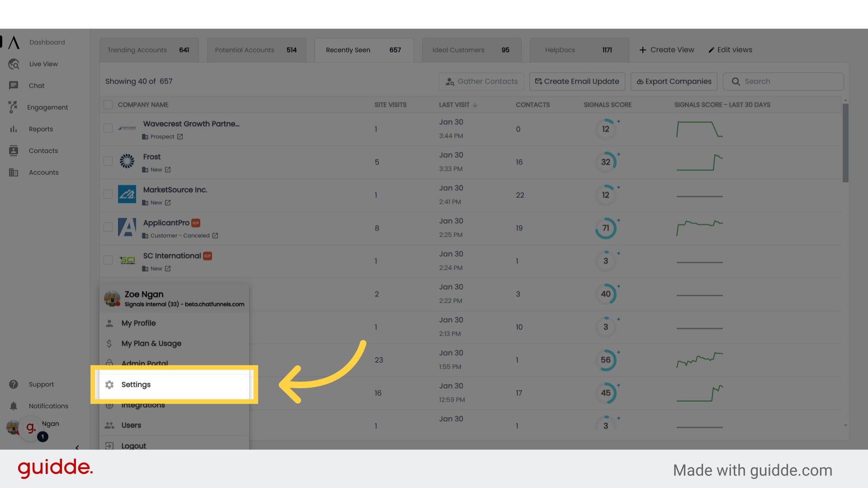Viewport: 868px width, 488px height.
Task: Open external link beside Customer - Canceled
Action: (215, 236)
